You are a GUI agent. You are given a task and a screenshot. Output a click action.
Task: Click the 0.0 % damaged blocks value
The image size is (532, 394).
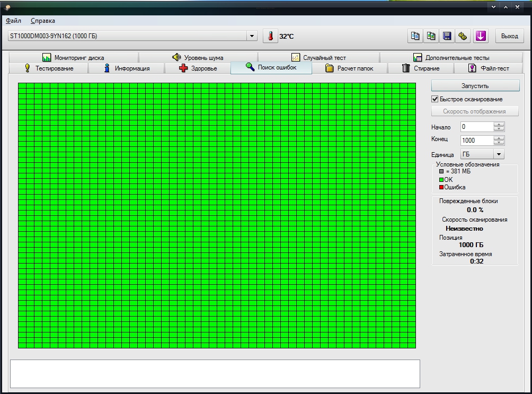475,210
